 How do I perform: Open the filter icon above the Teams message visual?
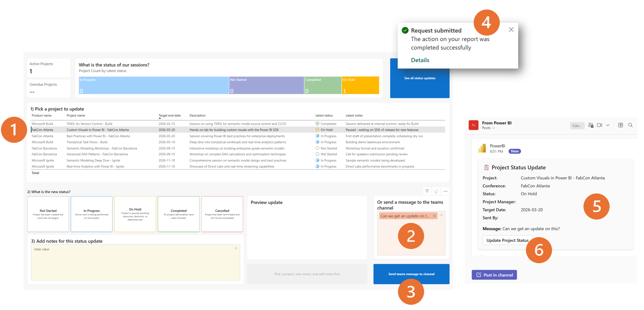pyautogui.click(x=427, y=191)
